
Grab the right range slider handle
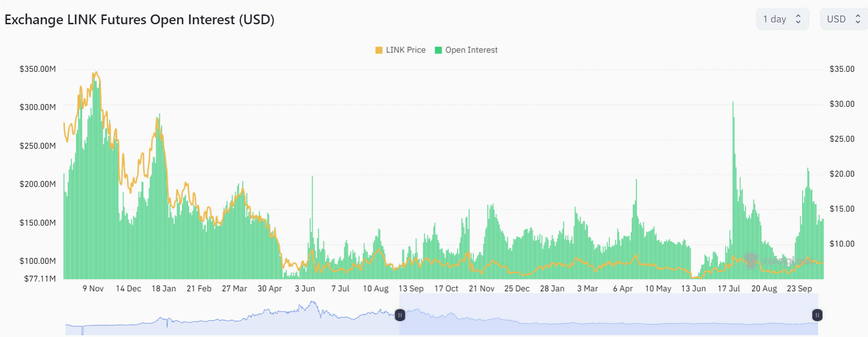pyautogui.click(x=817, y=315)
